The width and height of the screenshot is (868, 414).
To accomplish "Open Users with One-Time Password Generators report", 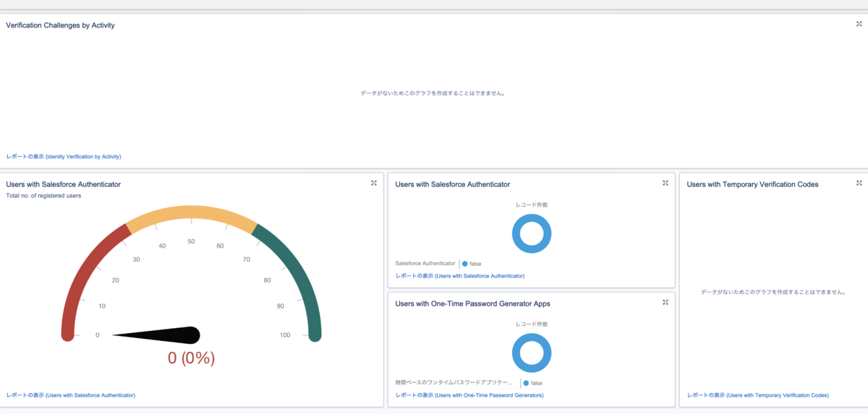I will (x=469, y=395).
